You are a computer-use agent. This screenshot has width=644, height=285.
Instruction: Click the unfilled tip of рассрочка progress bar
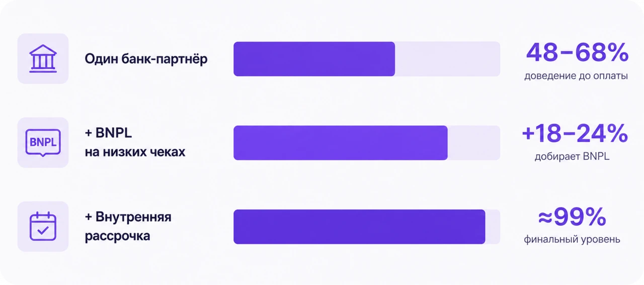pos(493,227)
